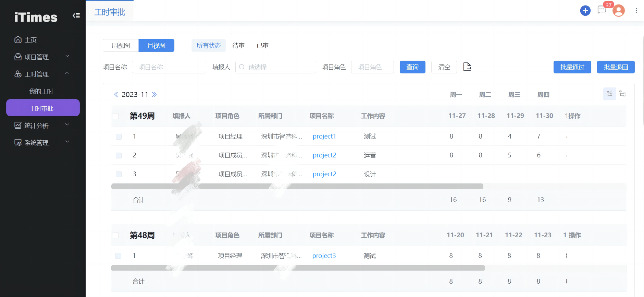
Task: Click the export file icon
Action: tap(467, 67)
